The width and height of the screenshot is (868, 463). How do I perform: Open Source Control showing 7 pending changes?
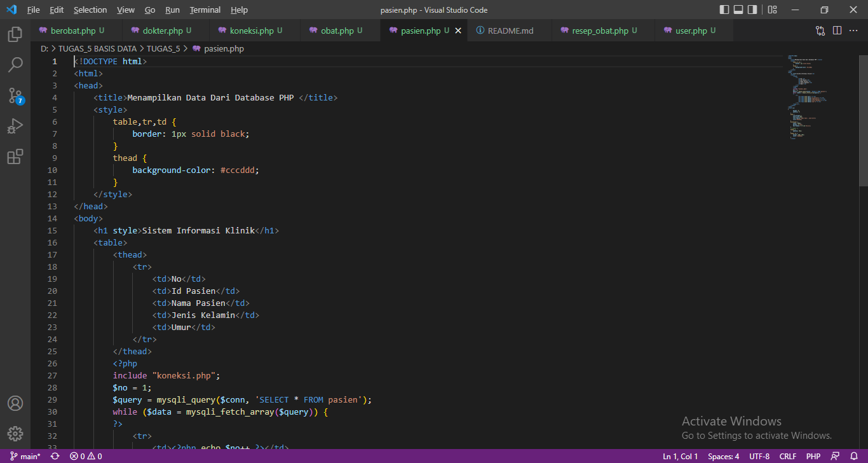pyautogui.click(x=15, y=95)
